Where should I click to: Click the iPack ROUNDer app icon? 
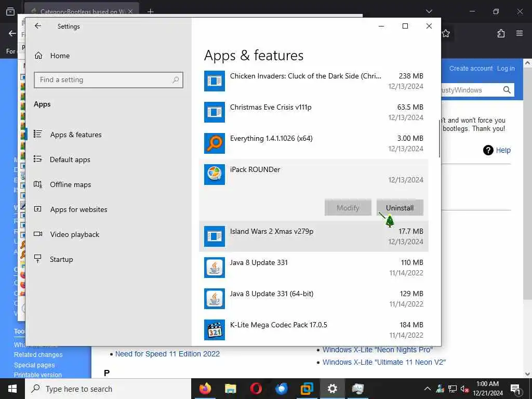[x=215, y=175]
